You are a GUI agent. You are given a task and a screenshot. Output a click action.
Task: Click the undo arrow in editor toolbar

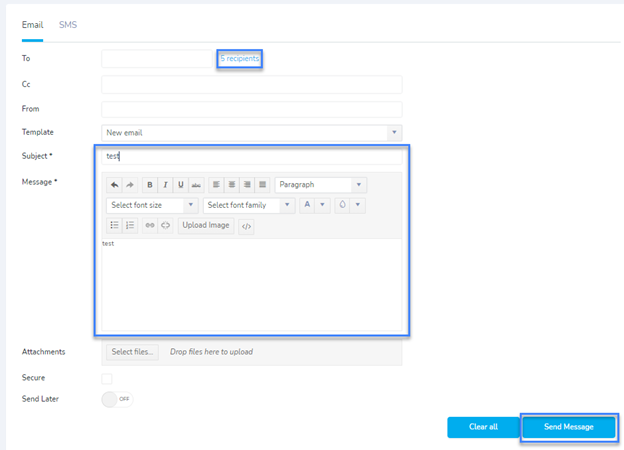pyautogui.click(x=114, y=185)
